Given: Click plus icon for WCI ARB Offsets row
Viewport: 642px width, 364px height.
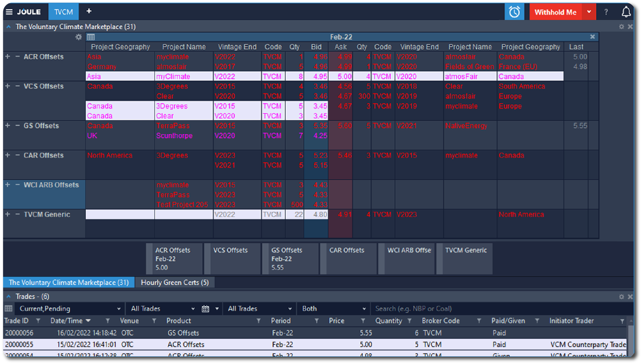Looking at the screenshot, I should (8, 184).
